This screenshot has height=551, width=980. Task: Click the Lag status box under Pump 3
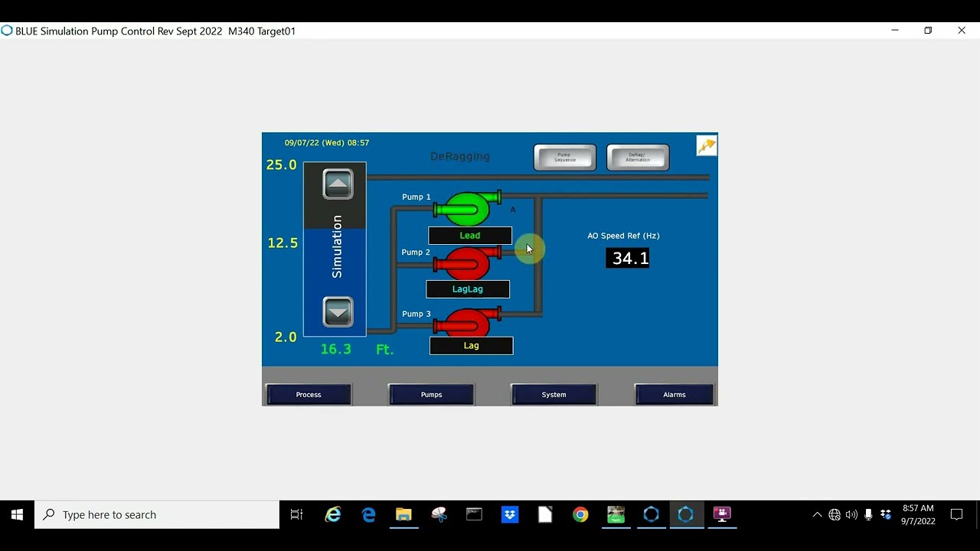pyautogui.click(x=472, y=346)
